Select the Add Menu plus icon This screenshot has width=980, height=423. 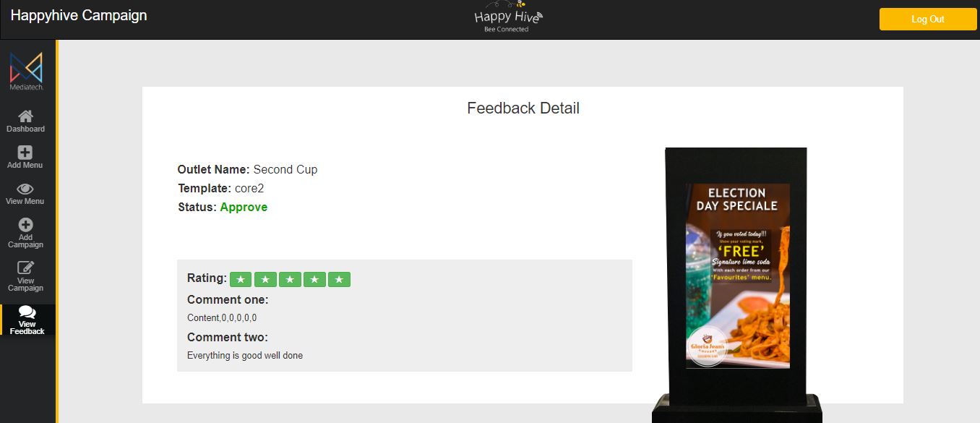pos(25,153)
